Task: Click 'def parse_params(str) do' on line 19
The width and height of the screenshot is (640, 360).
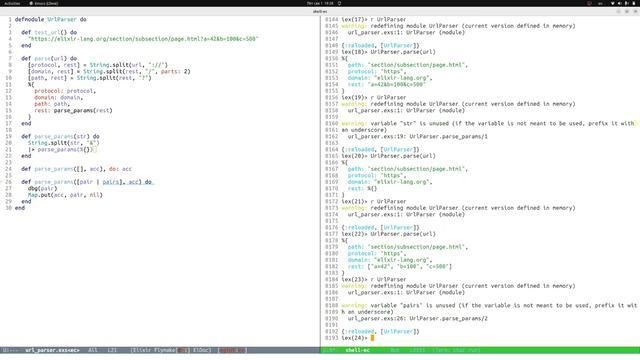Action: [60, 136]
